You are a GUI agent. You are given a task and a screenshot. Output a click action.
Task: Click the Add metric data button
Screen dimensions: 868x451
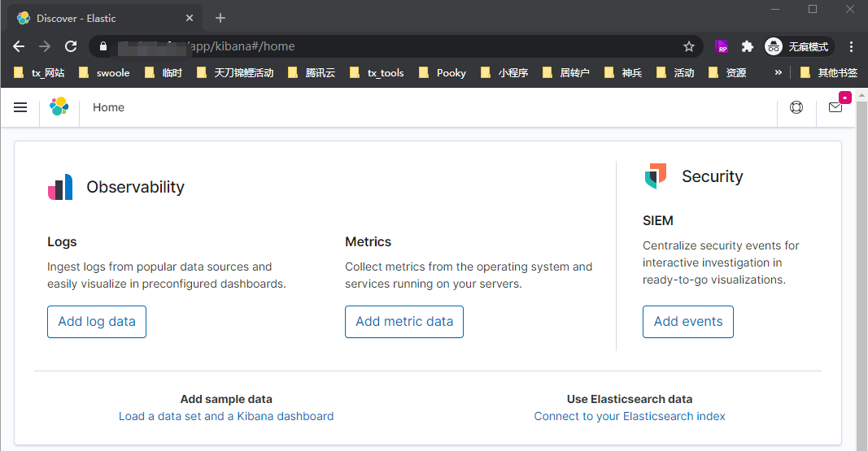[404, 322]
